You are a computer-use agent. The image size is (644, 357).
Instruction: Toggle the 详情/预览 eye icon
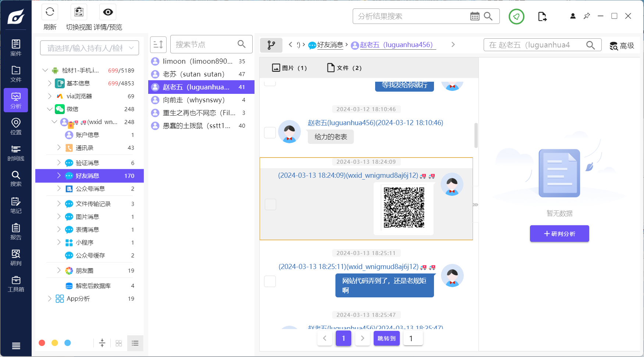(x=108, y=12)
